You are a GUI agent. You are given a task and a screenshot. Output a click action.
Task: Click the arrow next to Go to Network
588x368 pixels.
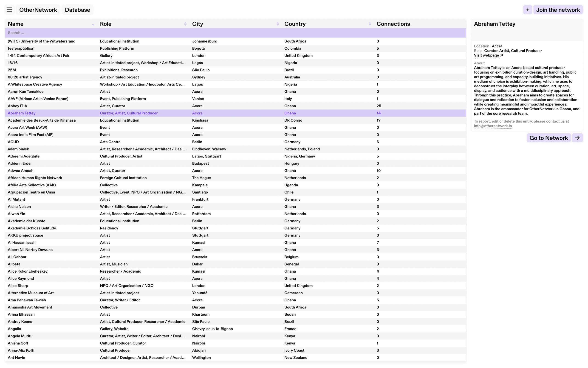coord(577,138)
